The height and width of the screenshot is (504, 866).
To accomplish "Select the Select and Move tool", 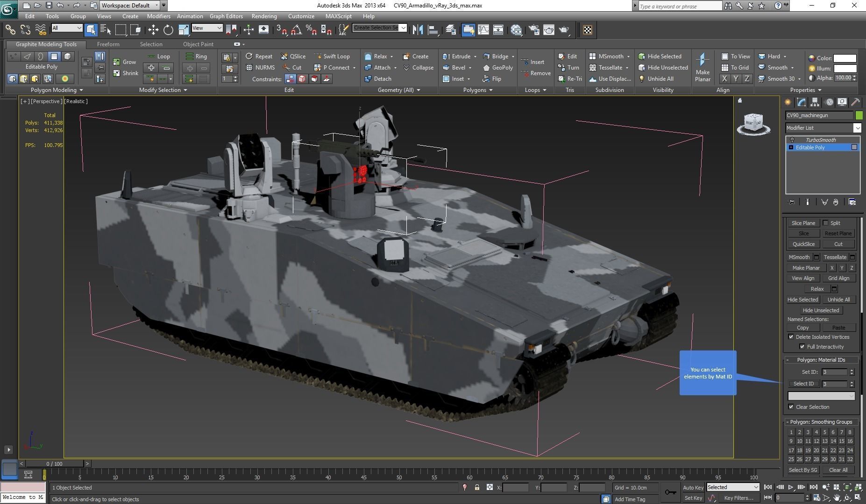I will (x=153, y=30).
